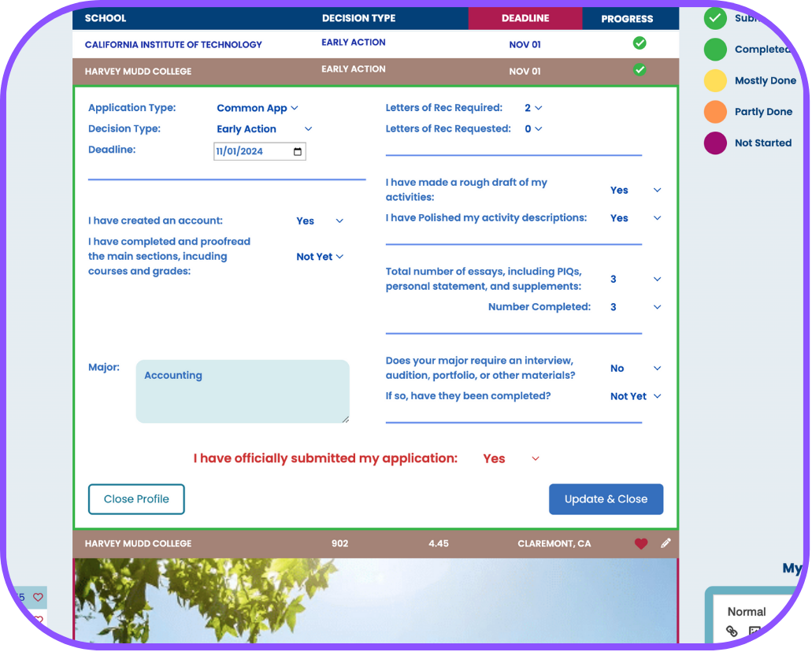Click the DECISION TYPE column header
The height and width of the screenshot is (652, 812).
[x=358, y=18]
